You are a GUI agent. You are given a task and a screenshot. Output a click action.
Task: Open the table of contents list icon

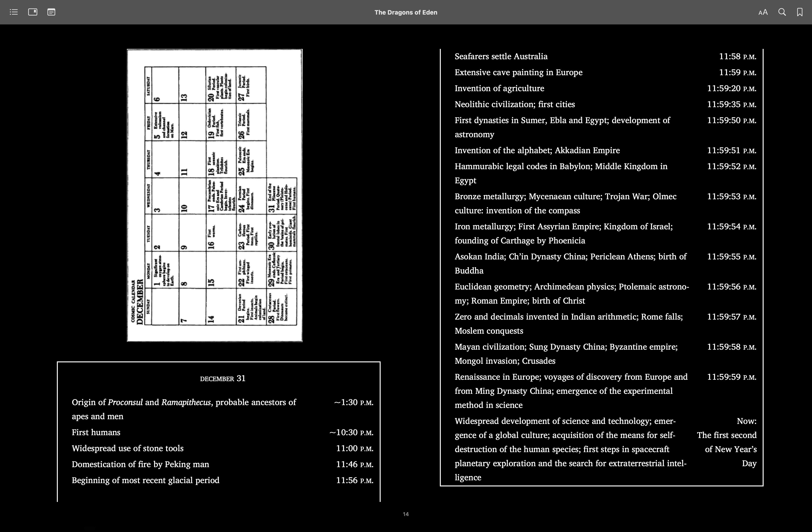pos(14,12)
